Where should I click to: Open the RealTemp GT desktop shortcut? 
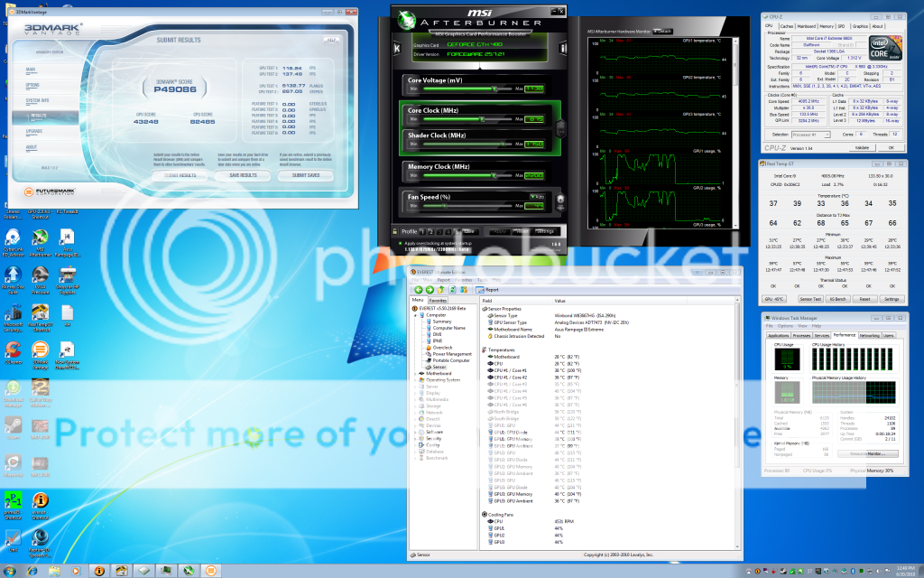[40, 318]
